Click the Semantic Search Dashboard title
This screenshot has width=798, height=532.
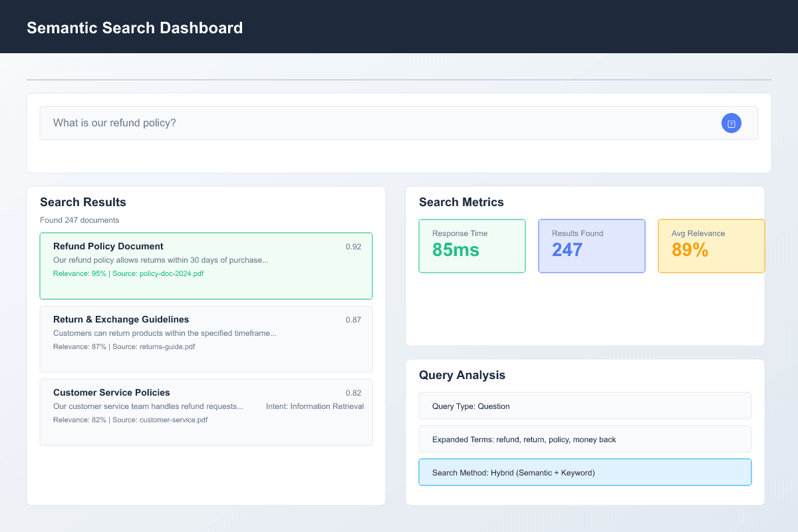[x=134, y=28]
